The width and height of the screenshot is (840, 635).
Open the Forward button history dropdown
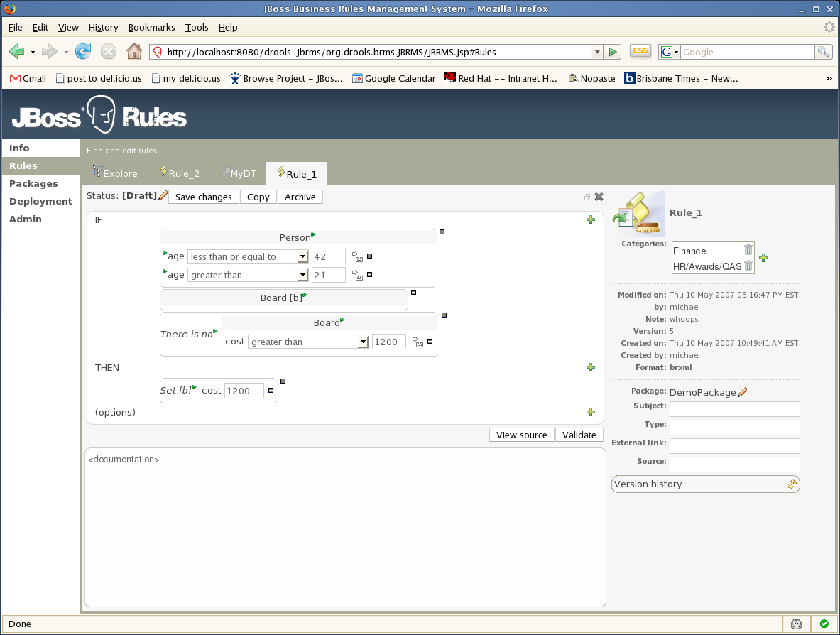click(x=66, y=52)
